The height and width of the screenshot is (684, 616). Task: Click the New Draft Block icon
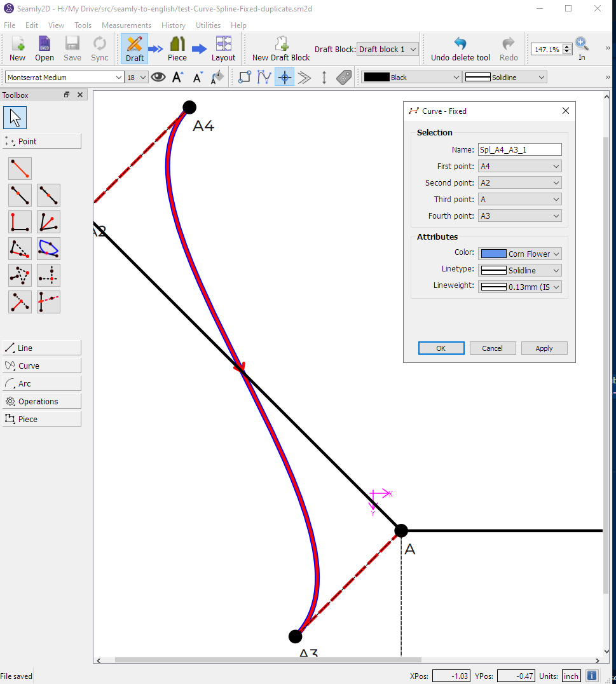(281, 48)
